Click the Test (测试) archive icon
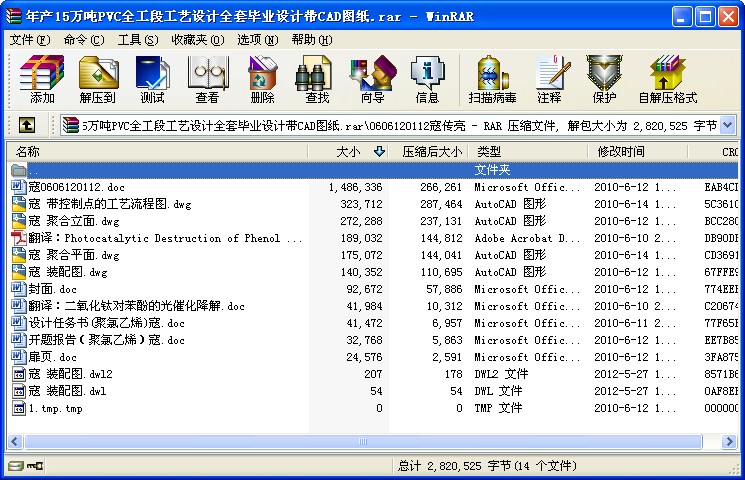 (x=152, y=79)
